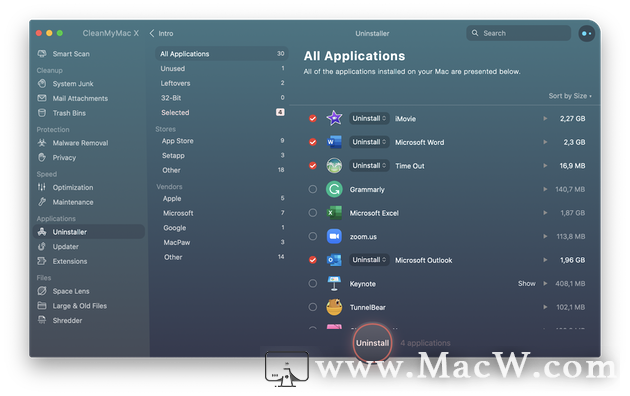630x396 pixels.
Task: Click the Uninstaller sidebar icon
Action: 42,232
